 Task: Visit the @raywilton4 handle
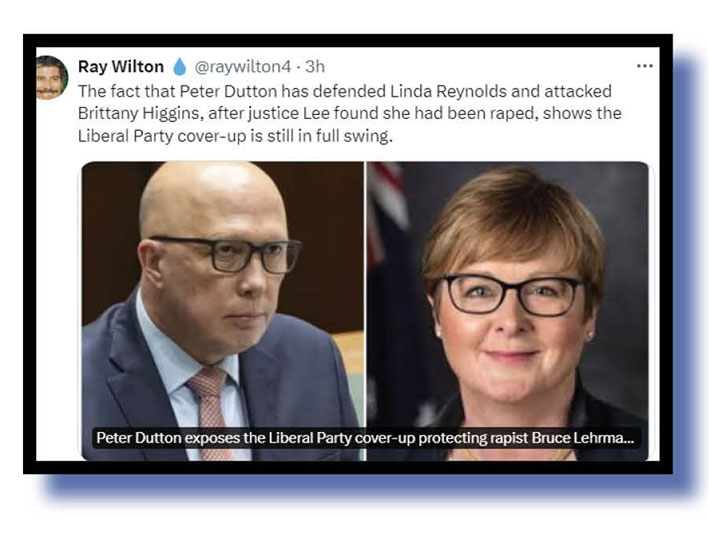[243, 67]
